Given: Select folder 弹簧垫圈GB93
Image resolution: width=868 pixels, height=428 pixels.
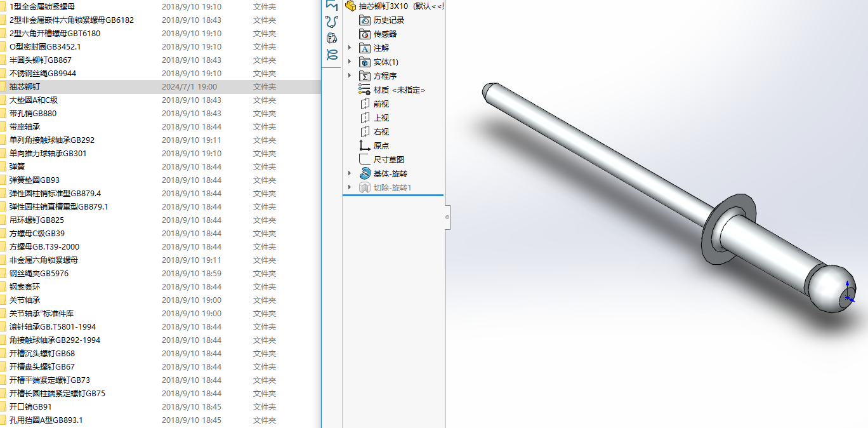Looking at the screenshot, I should pyautogui.click(x=35, y=180).
